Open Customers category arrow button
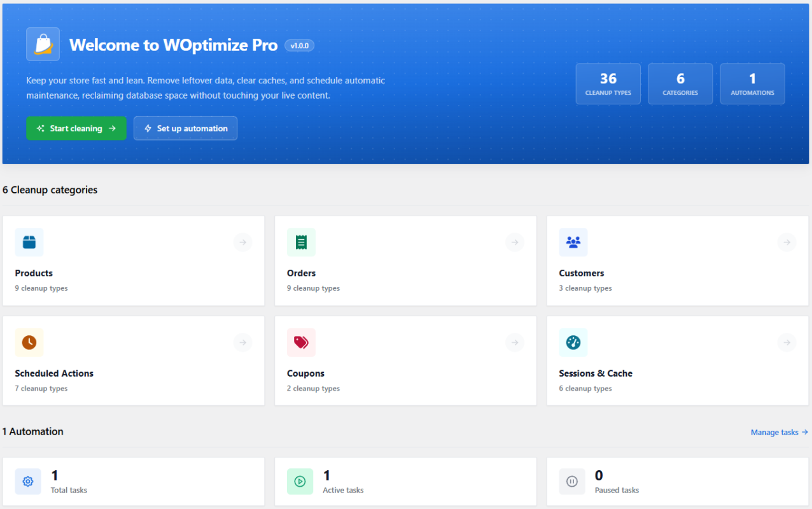Screen dimensions: 812x509 [787, 242]
